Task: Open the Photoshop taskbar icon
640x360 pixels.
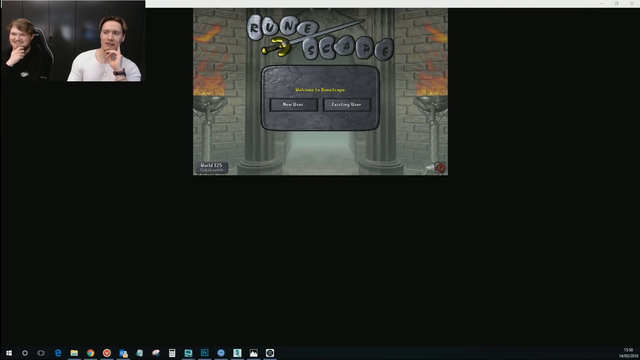Action: pyautogui.click(x=204, y=353)
